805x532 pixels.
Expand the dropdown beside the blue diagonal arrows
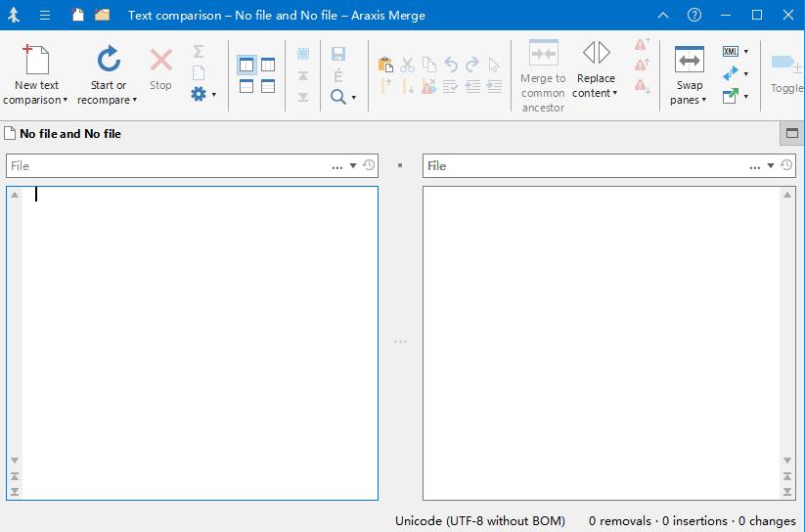746,74
